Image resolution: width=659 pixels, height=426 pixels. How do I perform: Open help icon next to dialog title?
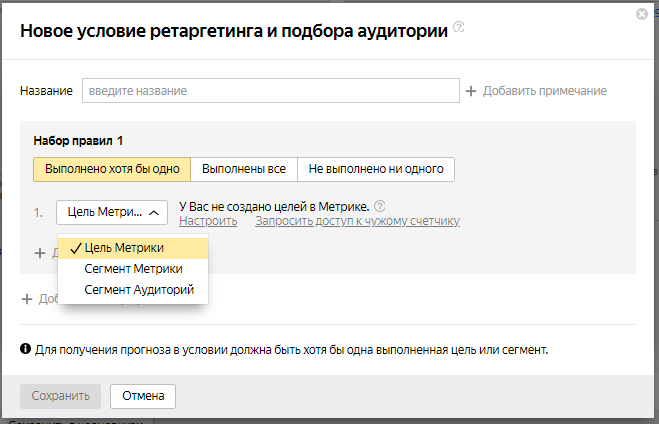click(459, 27)
